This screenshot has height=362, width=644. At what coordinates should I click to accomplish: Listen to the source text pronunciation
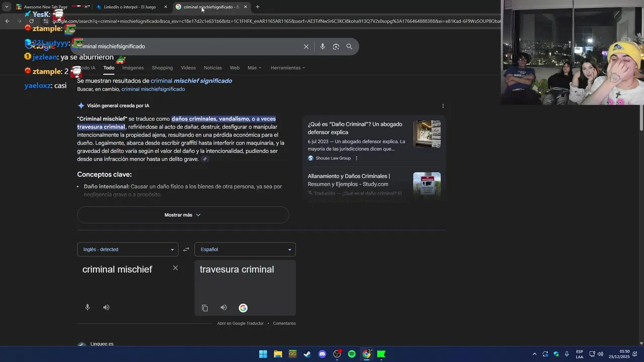click(x=106, y=307)
